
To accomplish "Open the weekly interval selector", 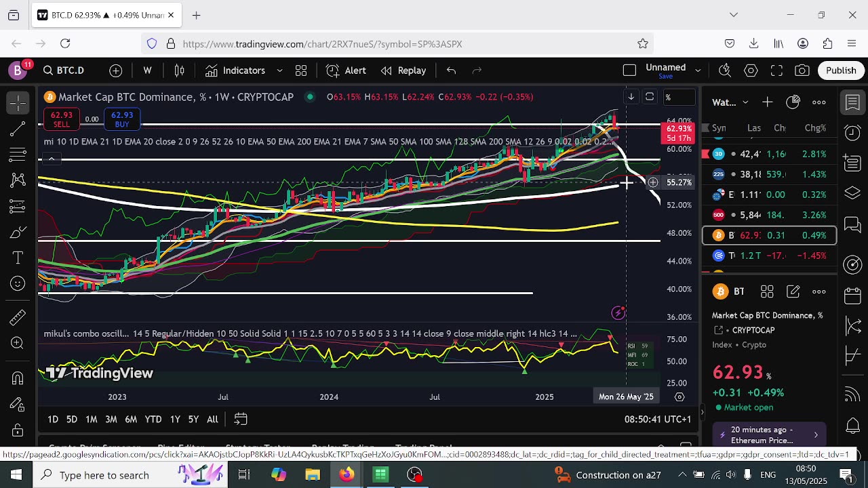I will [147, 70].
